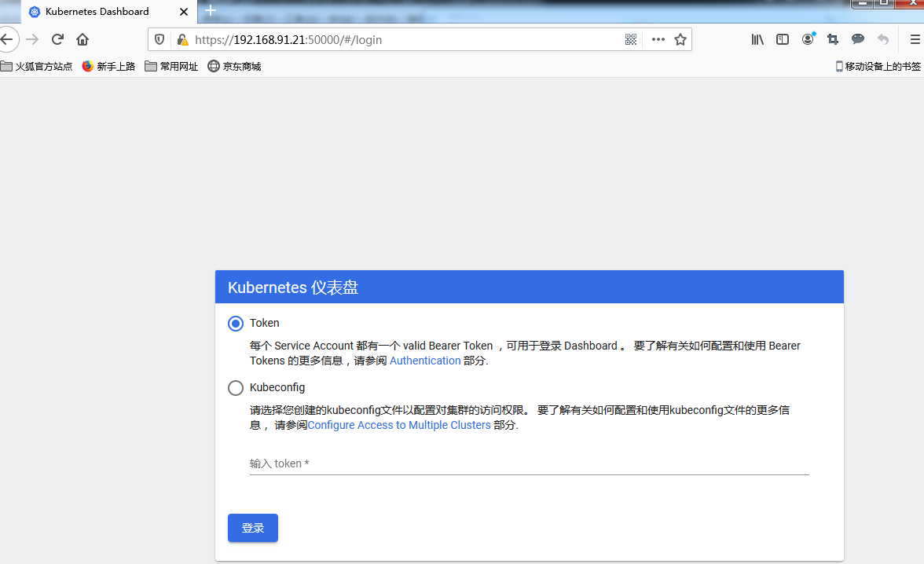Viewport: 924px width, 564px height.
Task: Open 京东商城 bookmark
Action: click(234, 67)
